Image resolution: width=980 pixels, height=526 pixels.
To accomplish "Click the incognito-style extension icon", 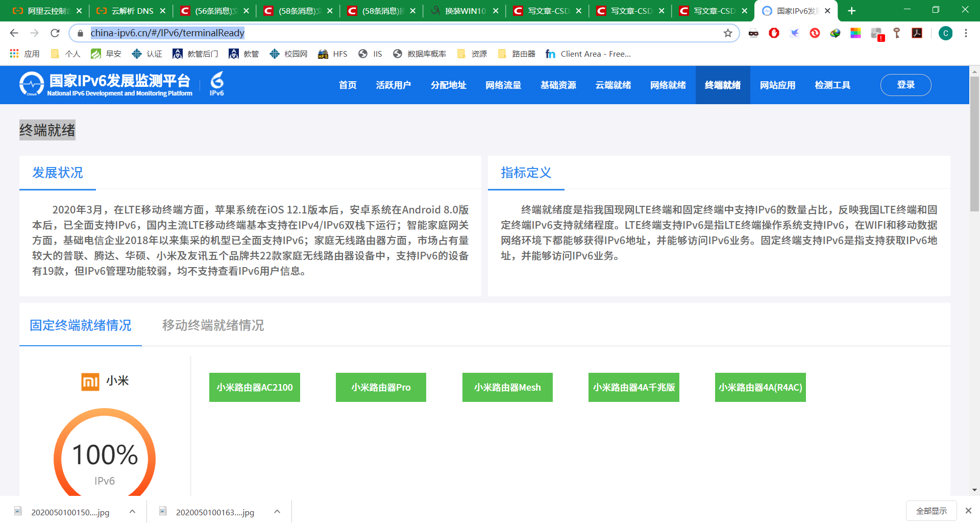I will click(753, 33).
